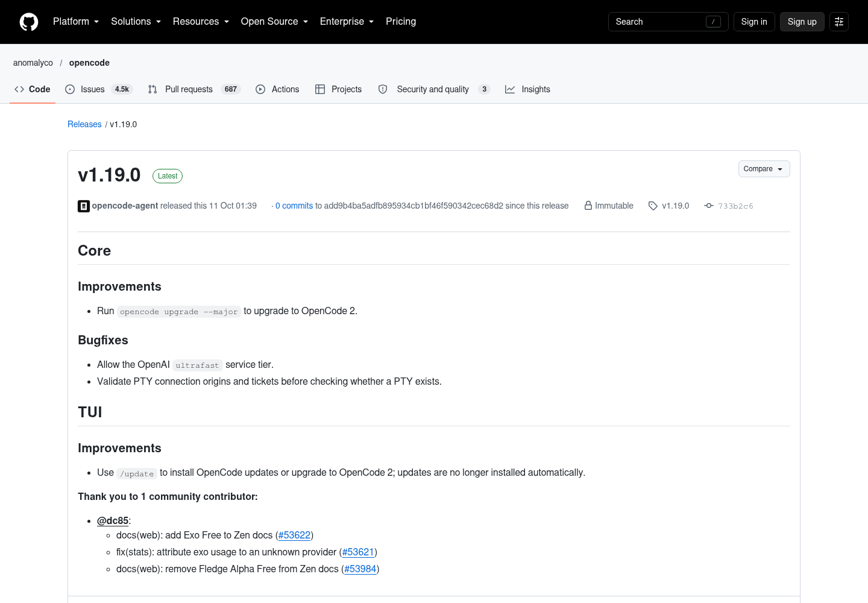Open the Insights tab
This screenshot has height=603, width=868.
click(527, 89)
